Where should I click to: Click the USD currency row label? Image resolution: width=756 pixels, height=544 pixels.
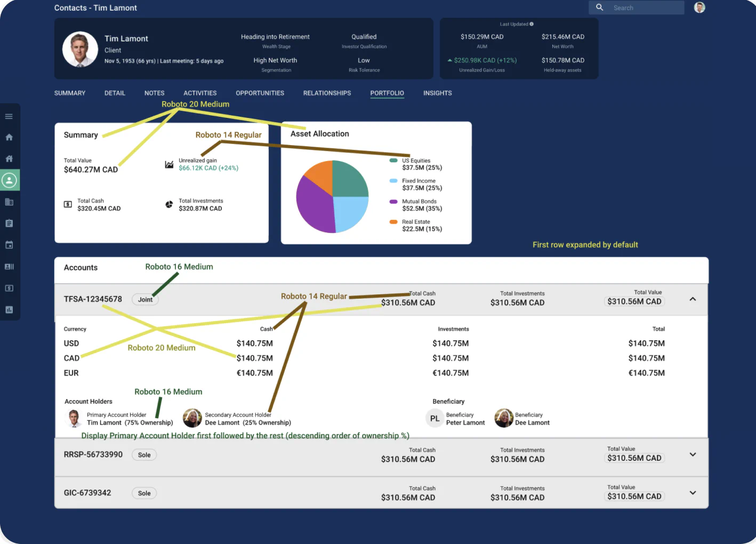coord(71,343)
